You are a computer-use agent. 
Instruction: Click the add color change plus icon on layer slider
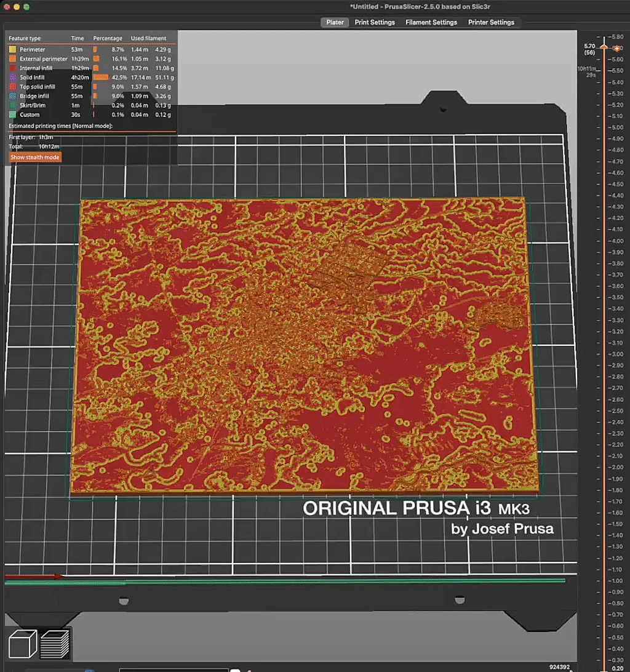coord(616,47)
